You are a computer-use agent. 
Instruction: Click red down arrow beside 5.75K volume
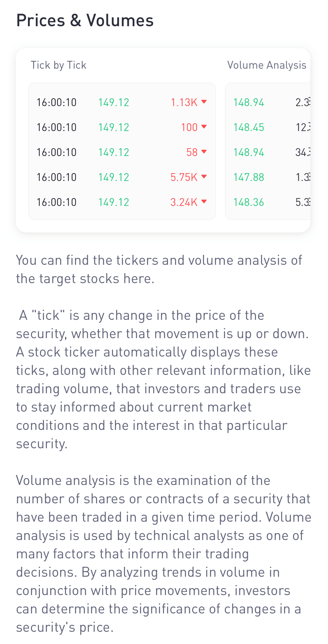(x=204, y=177)
